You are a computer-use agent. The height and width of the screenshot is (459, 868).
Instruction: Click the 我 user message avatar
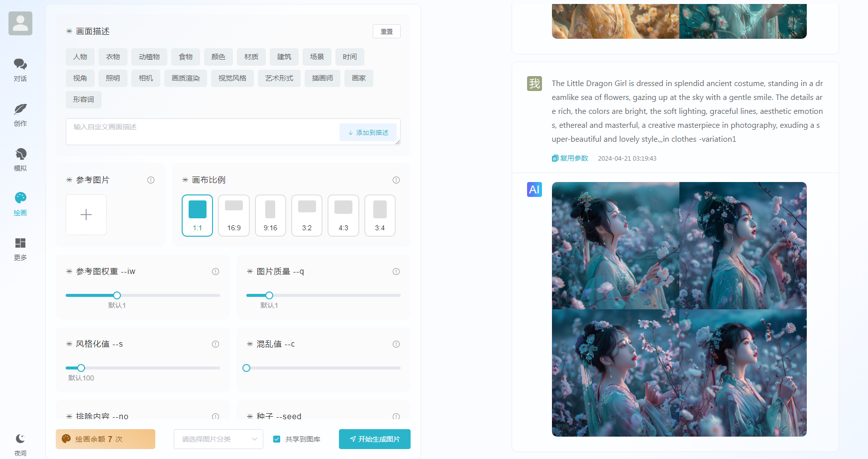click(x=535, y=84)
